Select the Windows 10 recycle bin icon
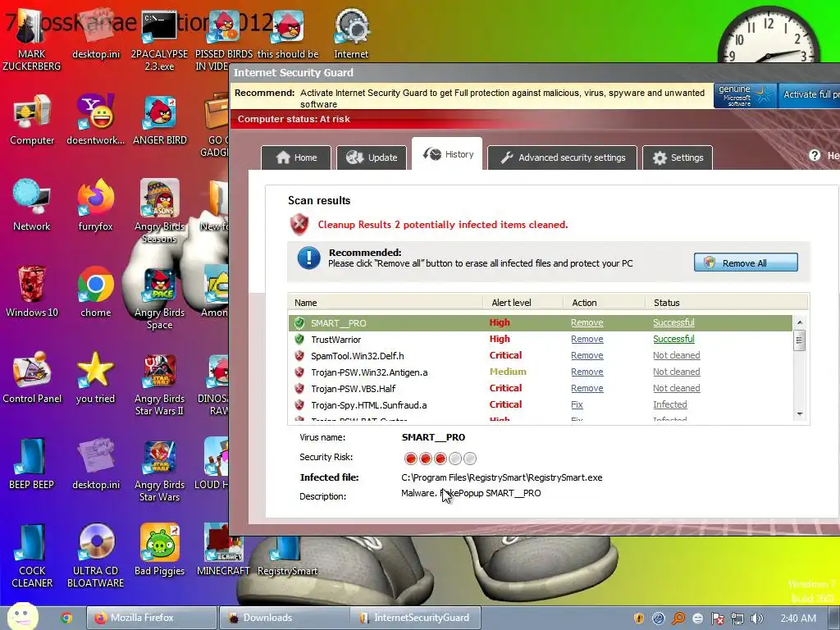This screenshot has width=840, height=630. (32, 291)
